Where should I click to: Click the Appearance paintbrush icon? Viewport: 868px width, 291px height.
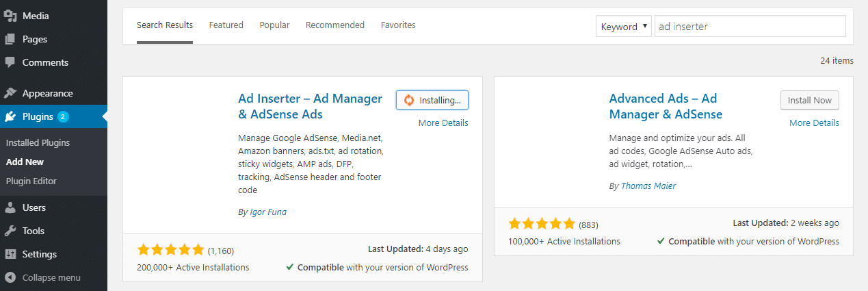(10, 93)
